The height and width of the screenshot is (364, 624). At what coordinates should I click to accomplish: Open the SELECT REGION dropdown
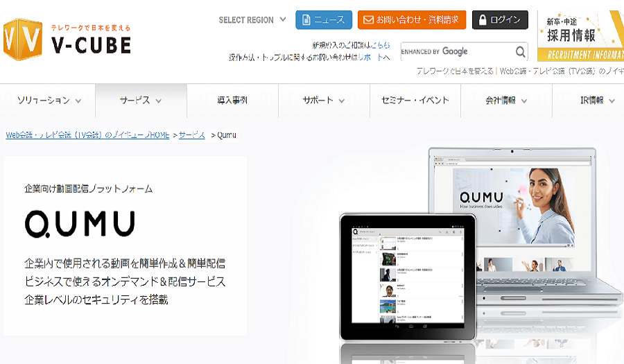click(x=252, y=20)
